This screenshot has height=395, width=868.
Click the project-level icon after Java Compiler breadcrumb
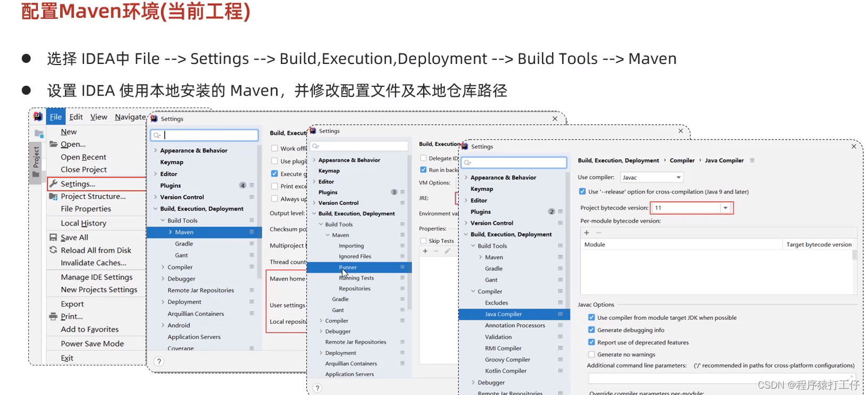[x=752, y=160]
